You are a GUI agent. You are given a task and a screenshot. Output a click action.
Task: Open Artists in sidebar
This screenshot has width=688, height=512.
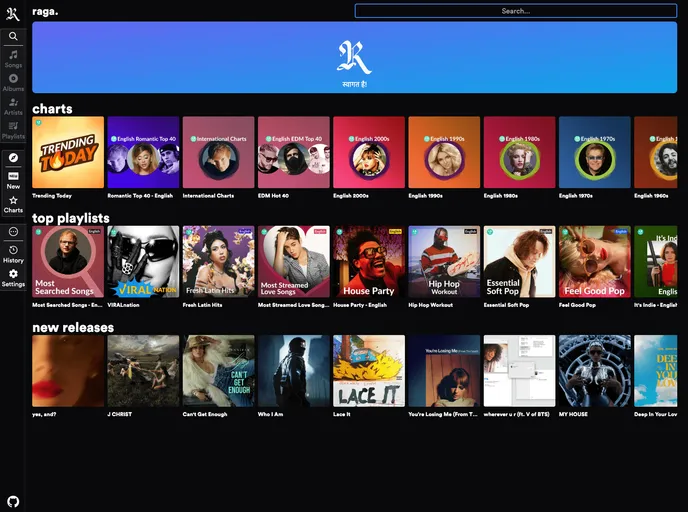13,107
